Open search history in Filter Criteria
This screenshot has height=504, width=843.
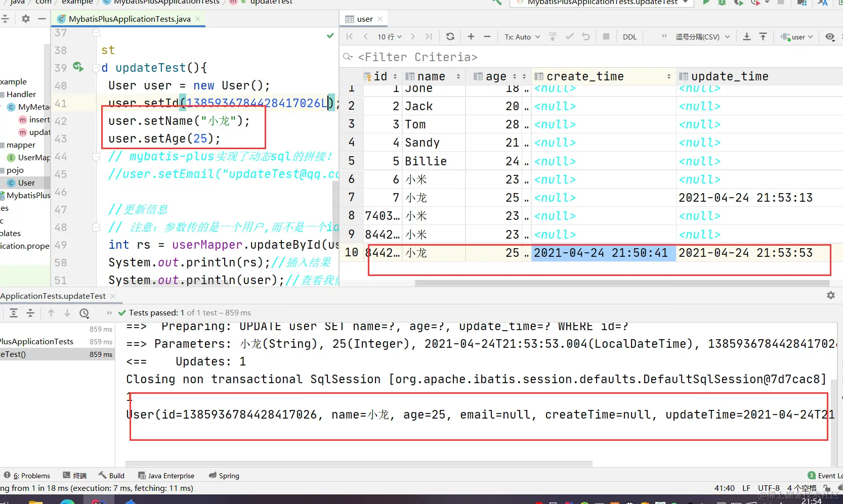point(348,57)
